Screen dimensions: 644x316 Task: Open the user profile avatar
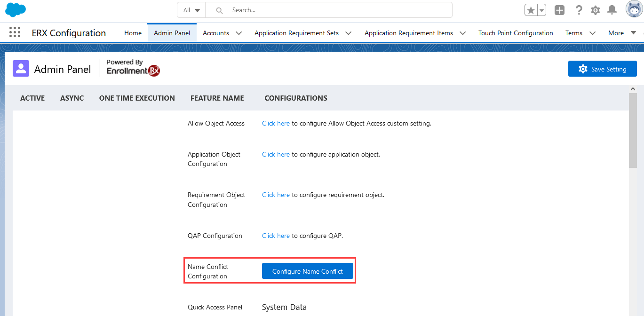click(634, 9)
